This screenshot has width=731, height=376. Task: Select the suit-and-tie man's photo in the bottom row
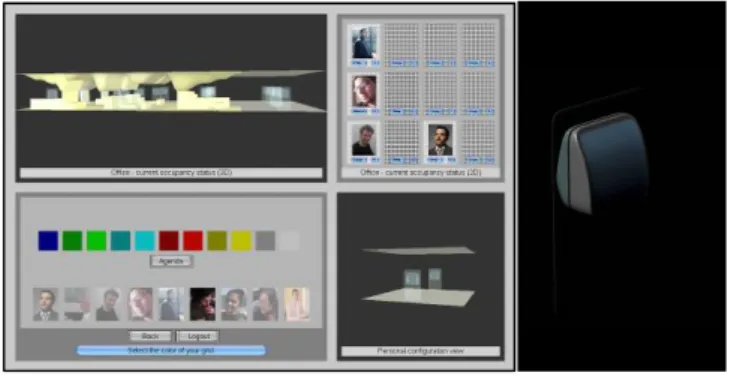point(46,304)
